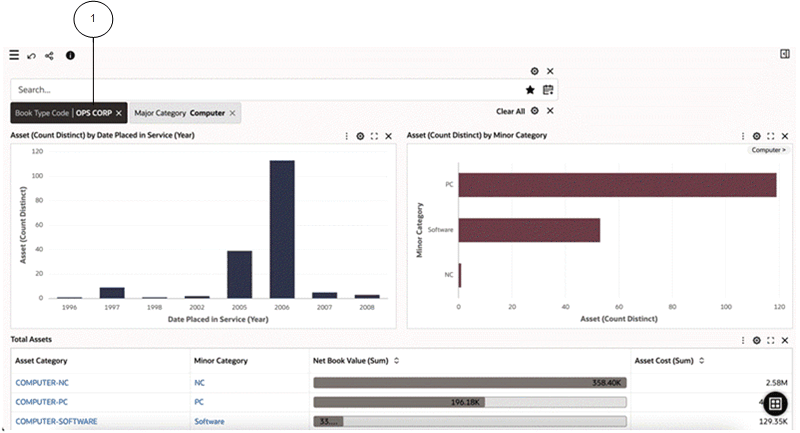Select the PC bar in Minor Category chart
This screenshot has height=433, width=800.
click(x=617, y=185)
